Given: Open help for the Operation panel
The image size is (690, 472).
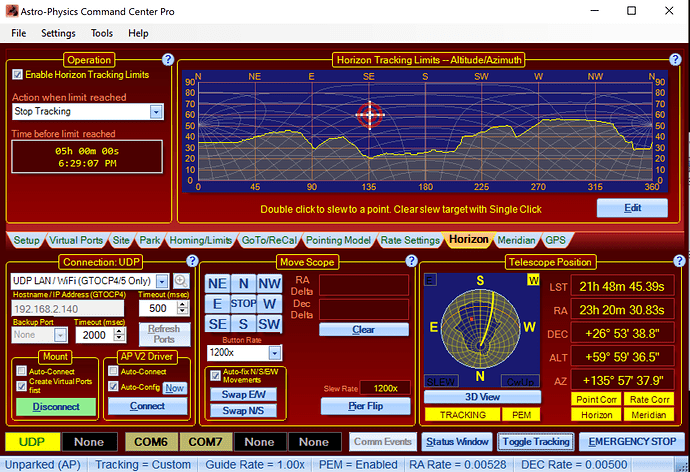Looking at the screenshot, I should point(168,59).
